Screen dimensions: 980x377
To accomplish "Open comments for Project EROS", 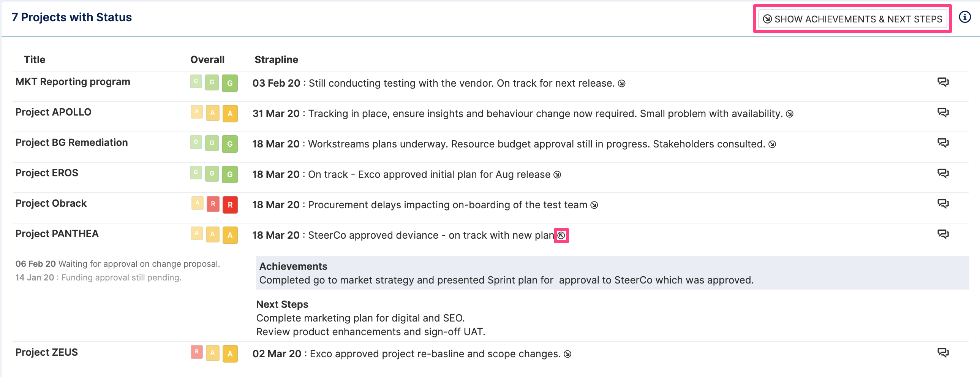I will coord(943,174).
